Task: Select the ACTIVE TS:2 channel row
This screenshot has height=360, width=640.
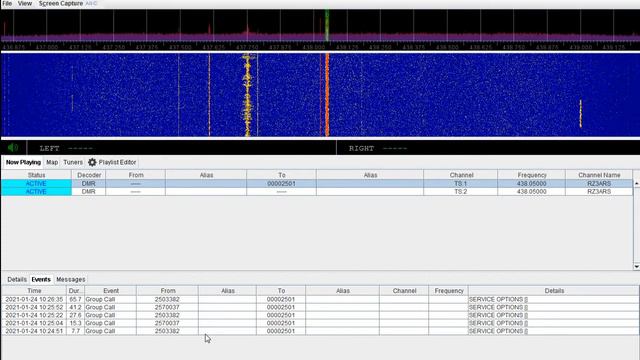Action: pyautogui.click(x=317, y=191)
